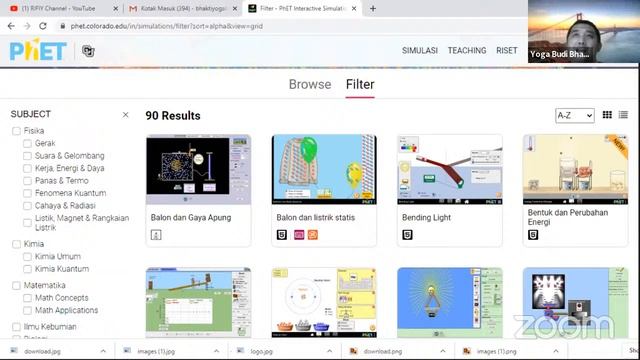Click the Bending Light thumbnail image

coord(450,169)
